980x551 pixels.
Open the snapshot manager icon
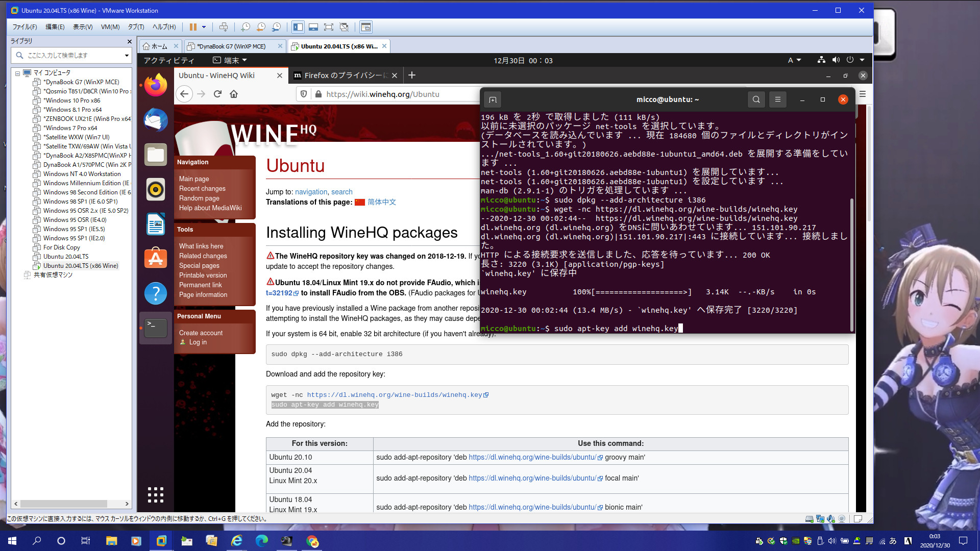276,27
